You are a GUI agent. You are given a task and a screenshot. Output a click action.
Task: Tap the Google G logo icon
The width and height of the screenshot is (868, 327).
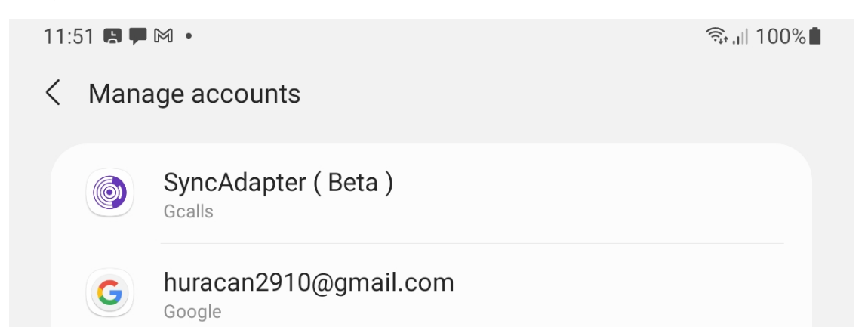pyautogui.click(x=110, y=292)
